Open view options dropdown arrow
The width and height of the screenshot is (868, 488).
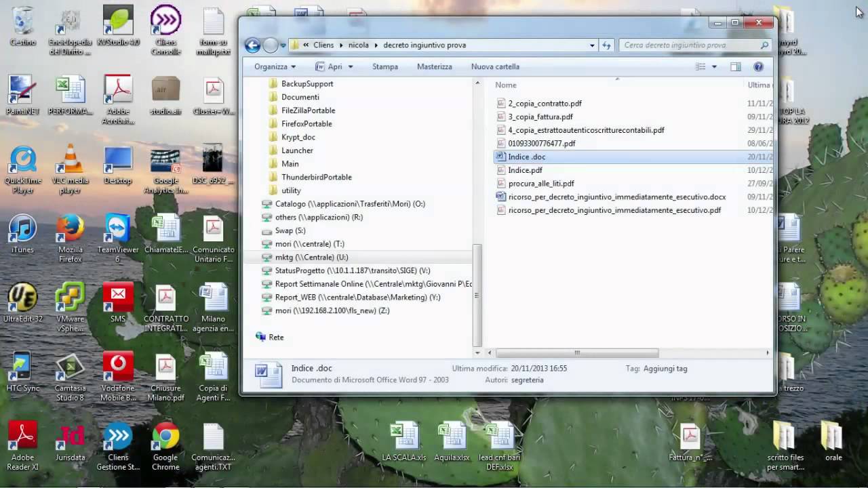(x=714, y=66)
